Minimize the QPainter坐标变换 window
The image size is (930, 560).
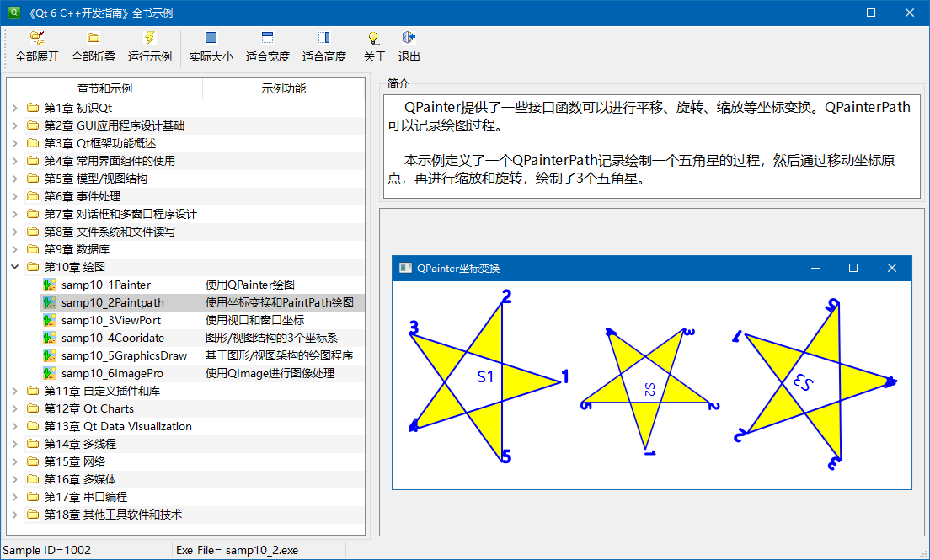815,268
